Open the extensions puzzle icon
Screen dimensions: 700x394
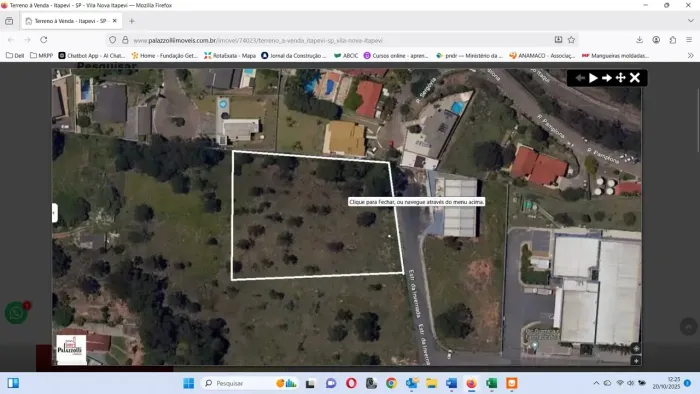pyautogui.click(x=673, y=40)
